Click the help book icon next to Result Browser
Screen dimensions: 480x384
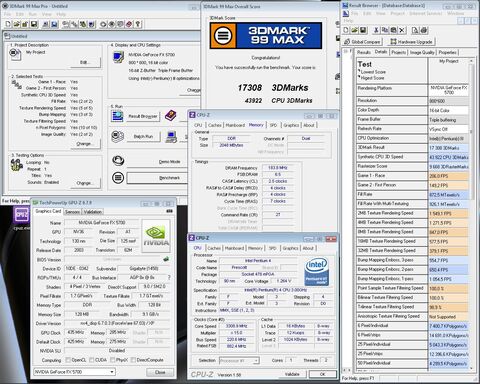171,116
